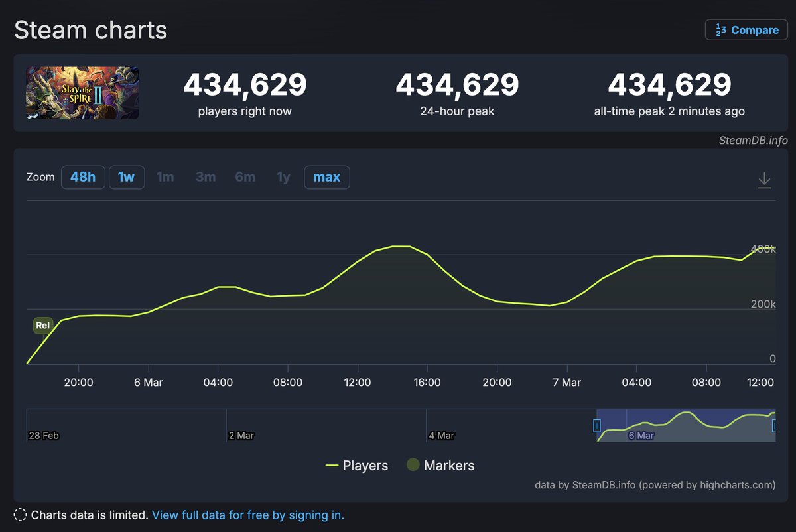Image resolution: width=796 pixels, height=532 pixels.
Task: Click the 28 Feb navigator label
Action: (43, 436)
